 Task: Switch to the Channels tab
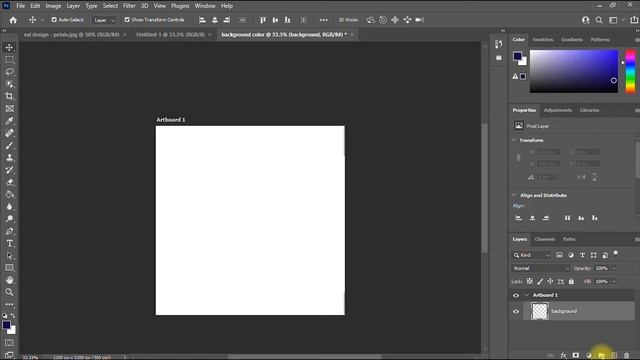[x=544, y=239]
